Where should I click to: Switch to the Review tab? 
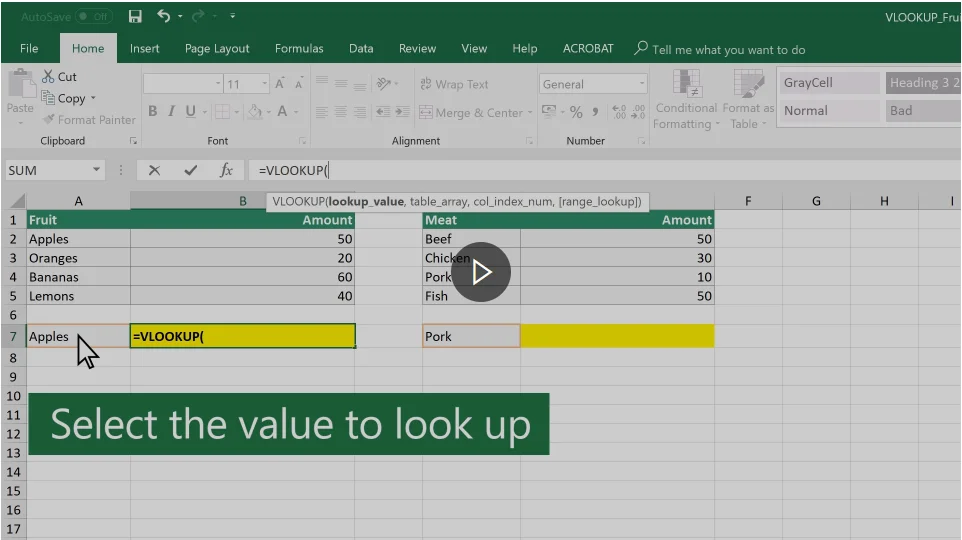(417, 48)
